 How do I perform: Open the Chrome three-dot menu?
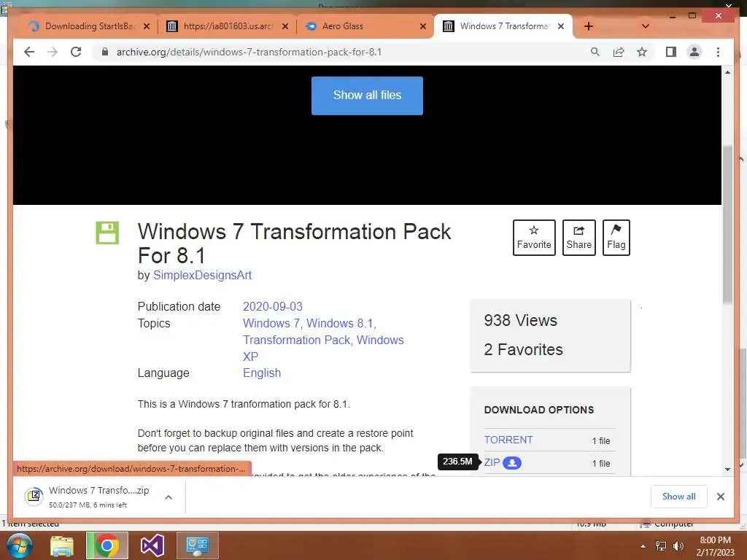tap(718, 52)
